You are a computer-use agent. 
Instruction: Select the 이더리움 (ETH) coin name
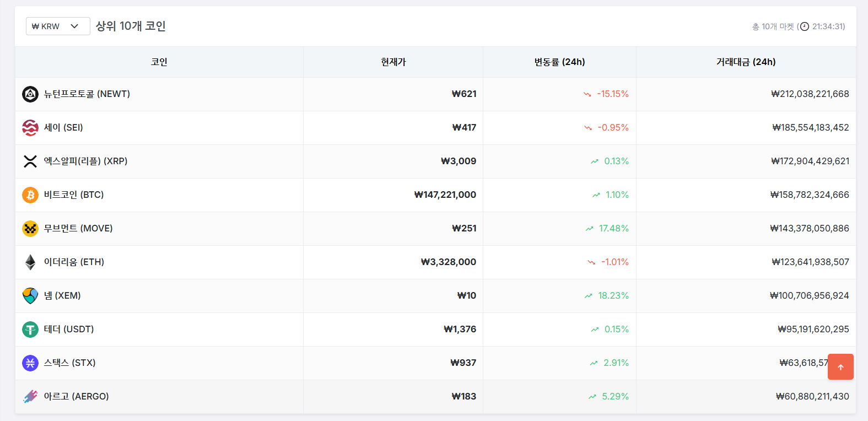coord(74,262)
